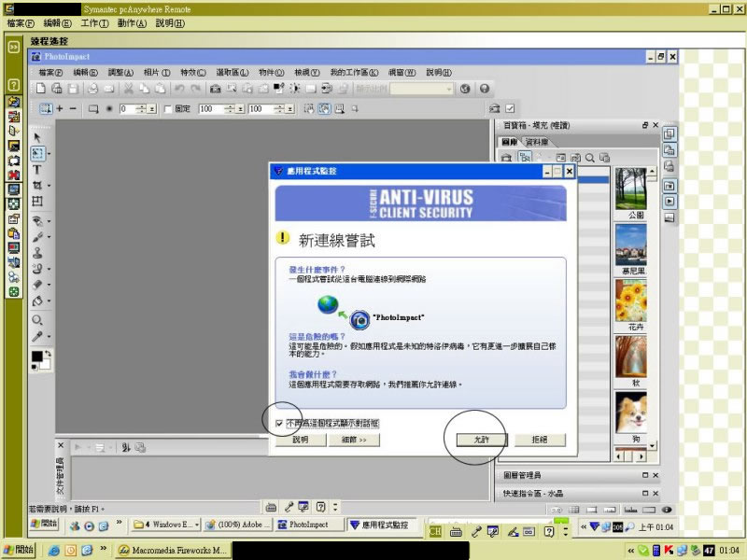The width and height of the screenshot is (747, 560).
Task: Switch to the 資料庫 tab in EasyPalette
Action: pos(537,142)
